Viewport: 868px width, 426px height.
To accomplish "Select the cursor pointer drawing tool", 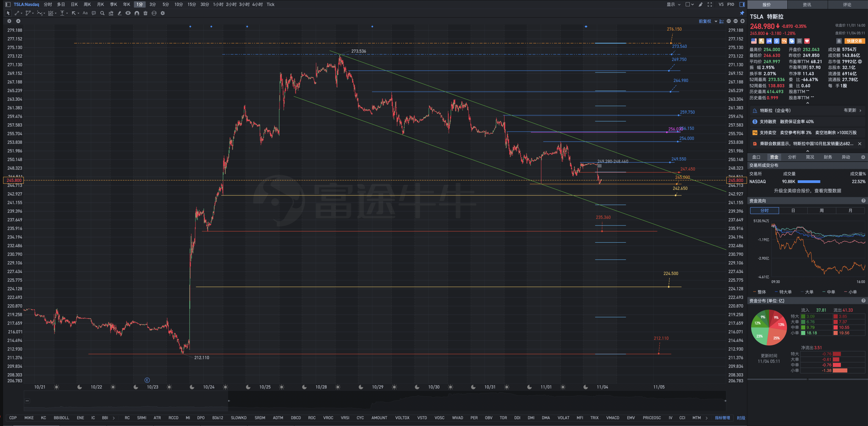I will [x=8, y=13].
